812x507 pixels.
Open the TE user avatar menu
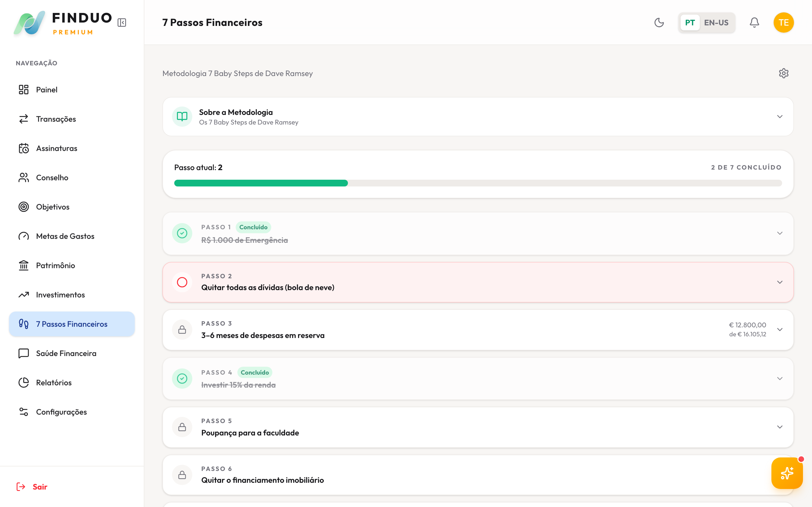[784, 23]
